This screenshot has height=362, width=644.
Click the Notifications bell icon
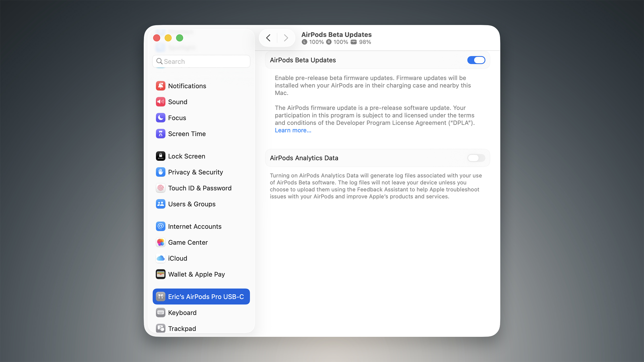(160, 86)
